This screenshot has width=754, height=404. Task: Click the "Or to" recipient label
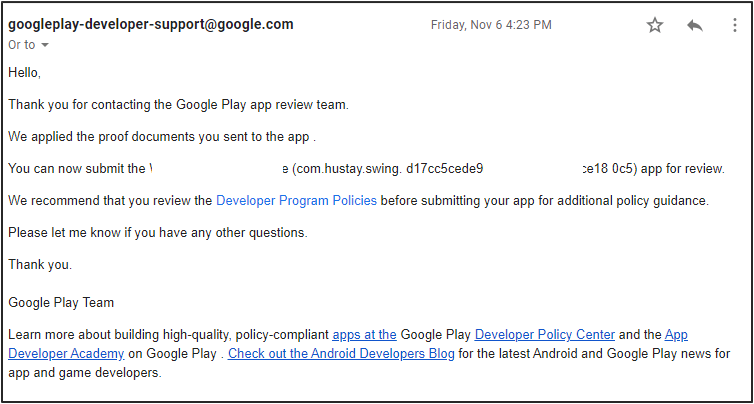point(21,45)
